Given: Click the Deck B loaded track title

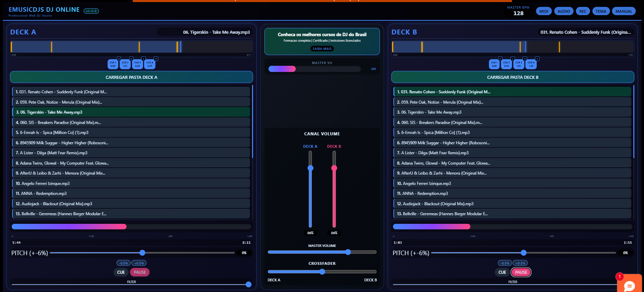Looking at the screenshot, I should [586, 32].
